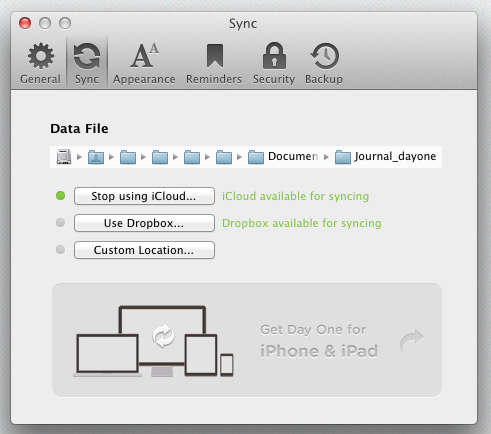491x434 pixels.
Task: Click Stop using iCloud button
Action: coord(144,196)
